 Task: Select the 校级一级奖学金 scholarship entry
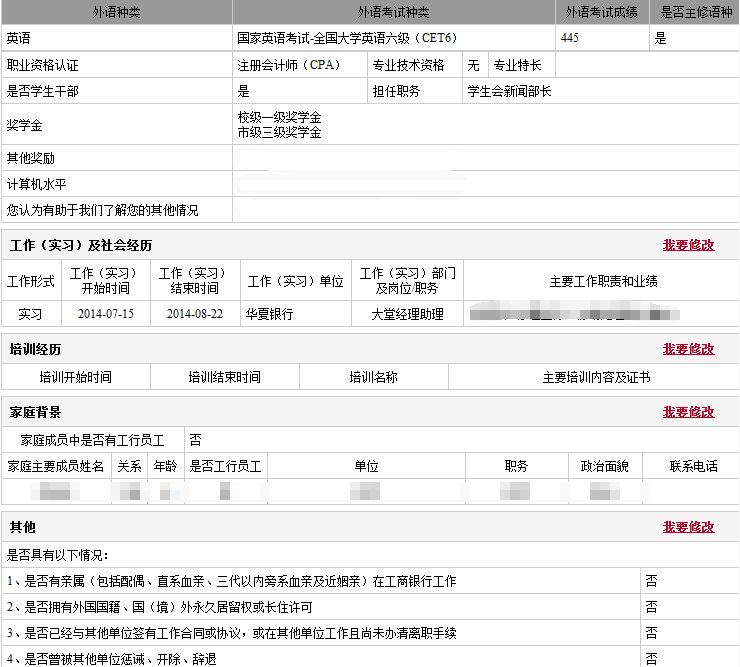click(x=279, y=117)
